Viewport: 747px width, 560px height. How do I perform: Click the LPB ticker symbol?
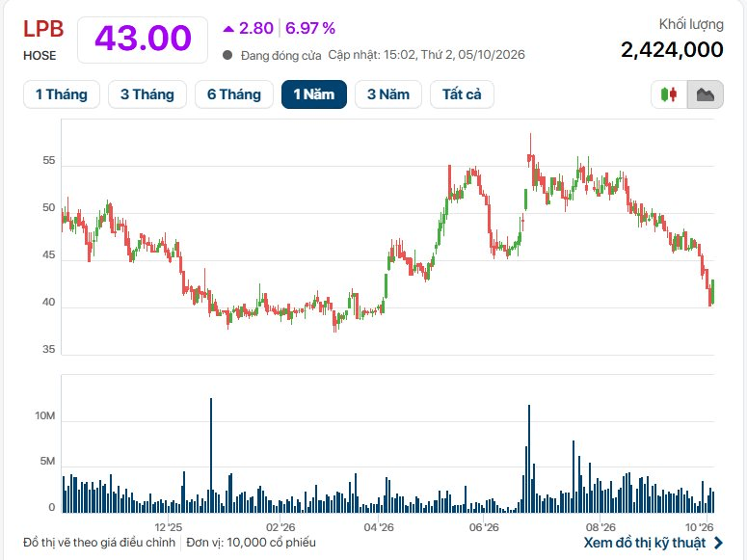coord(43,29)
